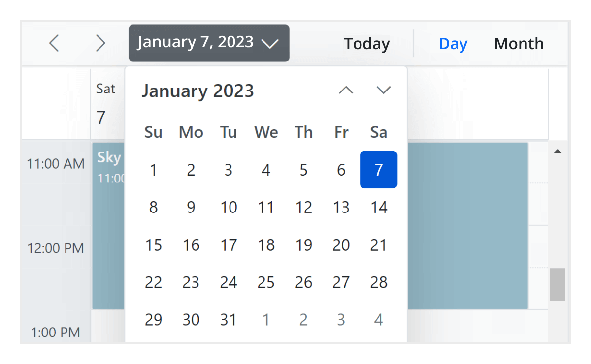Image resolution: width=591 pixels, height=364 pixels.
Task: Click the January 2023 calendar header
Action: point(197,91)
